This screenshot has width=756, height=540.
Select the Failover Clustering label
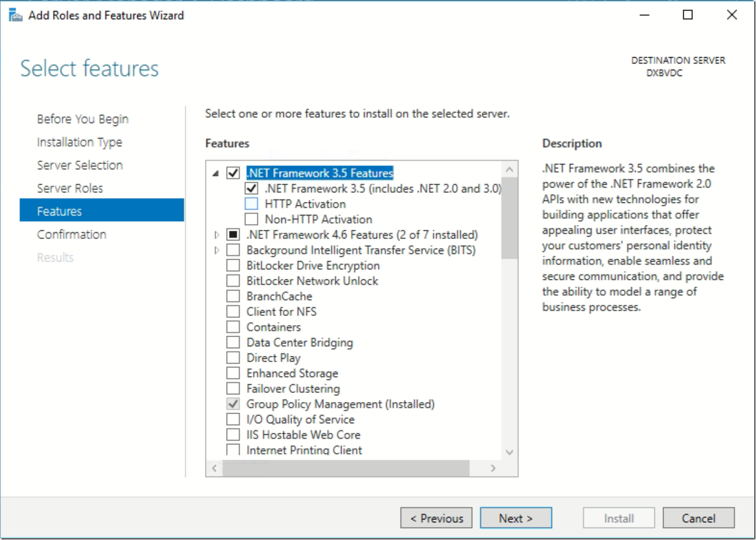tap(293, 389)
